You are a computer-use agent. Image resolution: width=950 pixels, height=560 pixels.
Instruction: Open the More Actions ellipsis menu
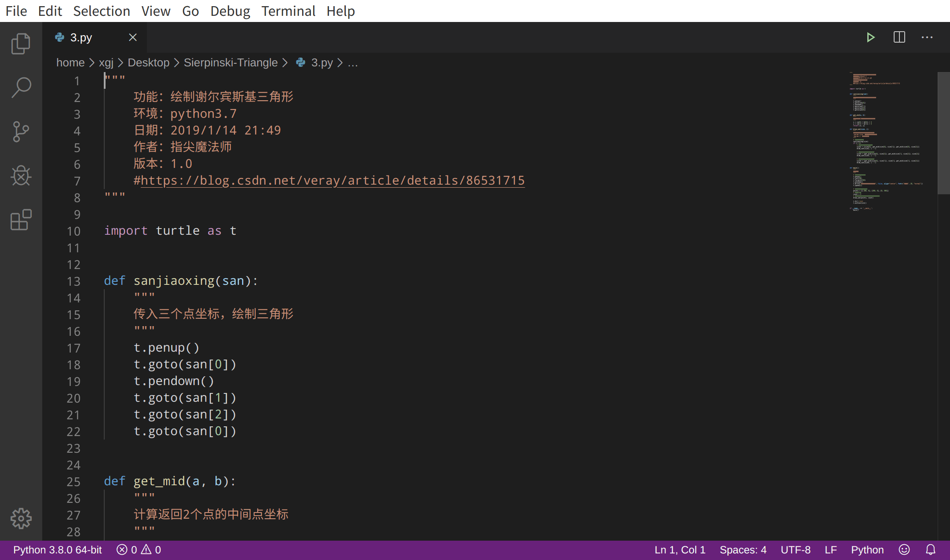927,37
